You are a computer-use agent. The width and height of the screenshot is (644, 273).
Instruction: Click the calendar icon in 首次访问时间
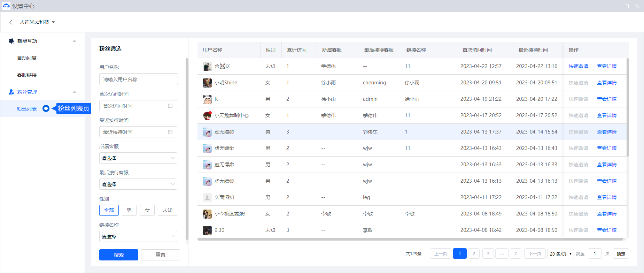(170, 106)
